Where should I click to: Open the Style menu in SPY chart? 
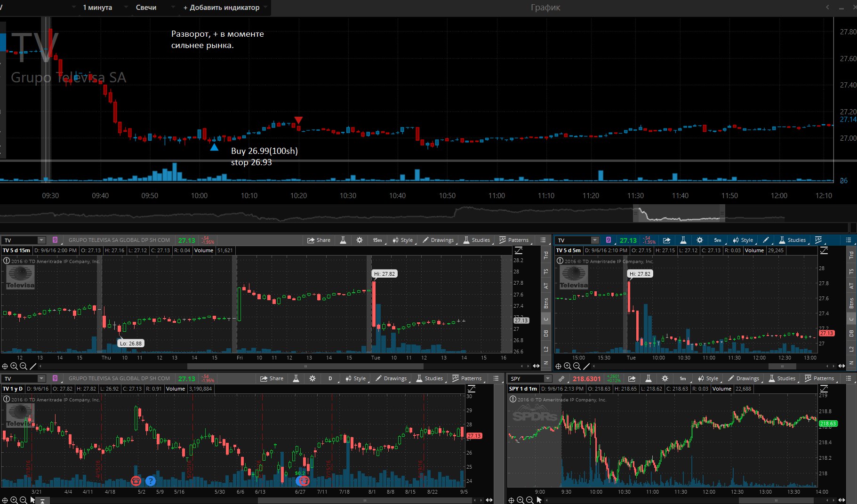(x=709, y=378)
